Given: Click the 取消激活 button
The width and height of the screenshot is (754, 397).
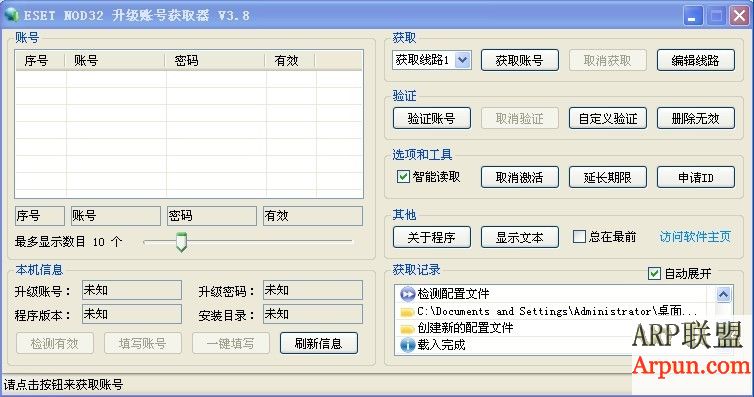Looking at the screenshot, I should click(x=520, y=177).
